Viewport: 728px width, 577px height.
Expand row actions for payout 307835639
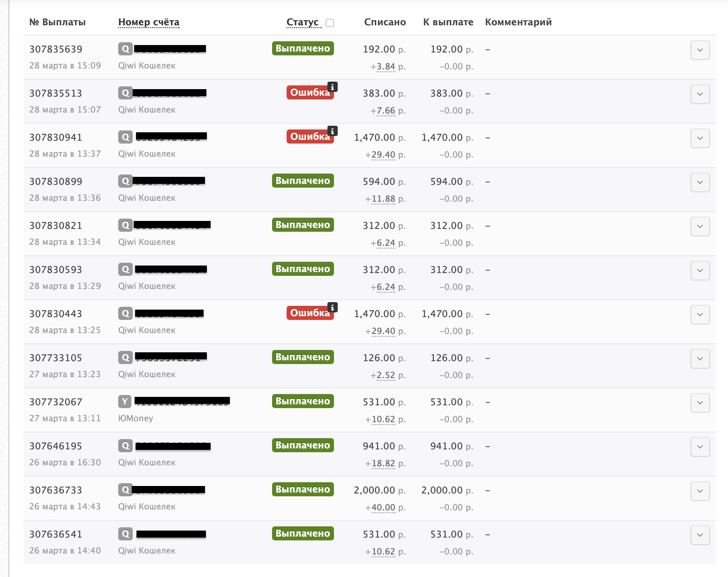pyautogui.click(x=700, y=50)
